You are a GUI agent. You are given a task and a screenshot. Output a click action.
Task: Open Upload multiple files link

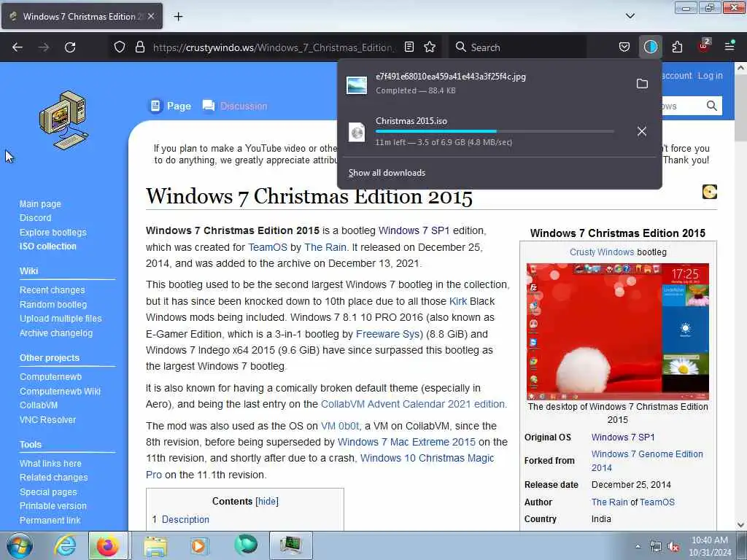pyautogui.click(x=61, y=319)
